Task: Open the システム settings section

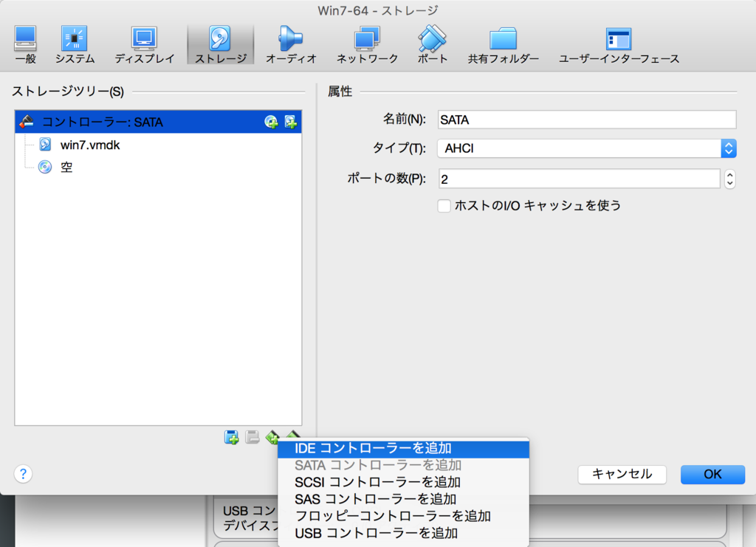Action: pyautogui.click(x=75, y=45)
